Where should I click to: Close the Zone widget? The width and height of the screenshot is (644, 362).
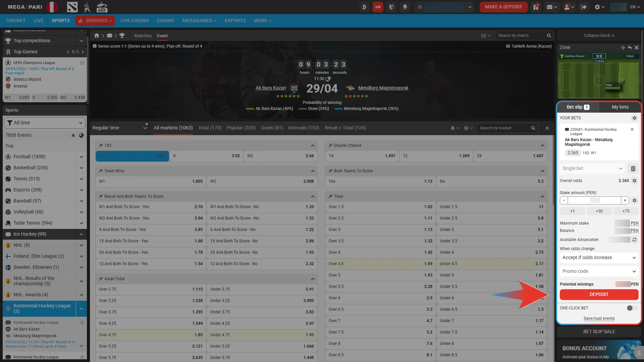637,48
